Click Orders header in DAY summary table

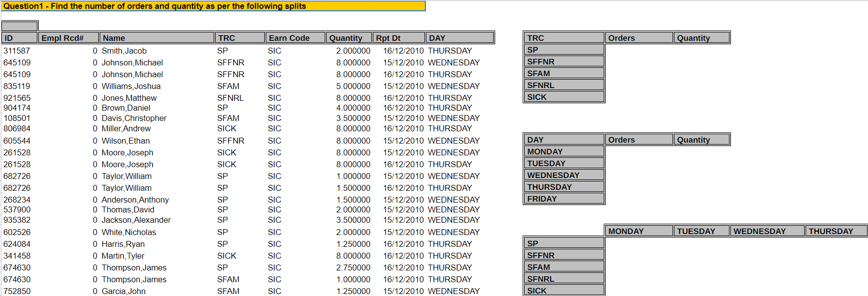click(x=639, y=140)
